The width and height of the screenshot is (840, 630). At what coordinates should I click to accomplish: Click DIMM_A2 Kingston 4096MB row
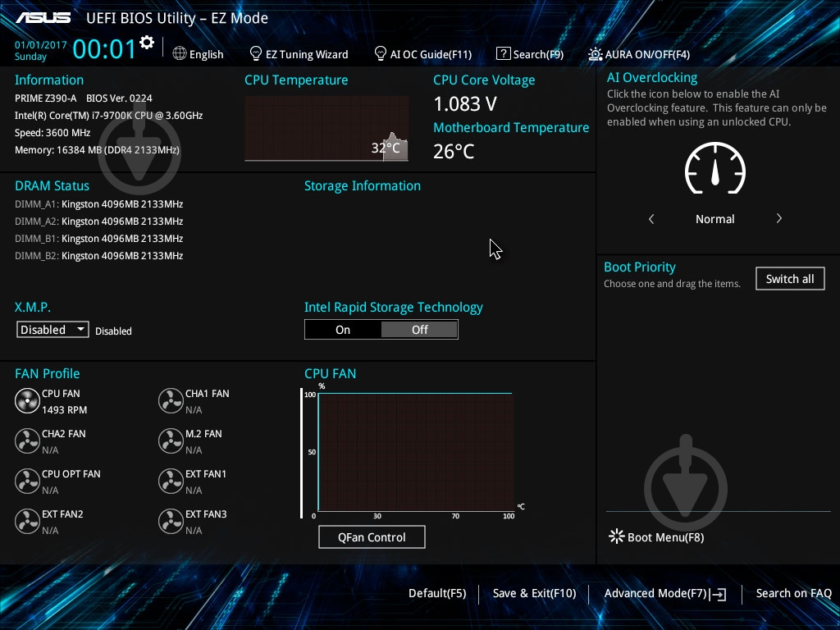pos(99,221)
